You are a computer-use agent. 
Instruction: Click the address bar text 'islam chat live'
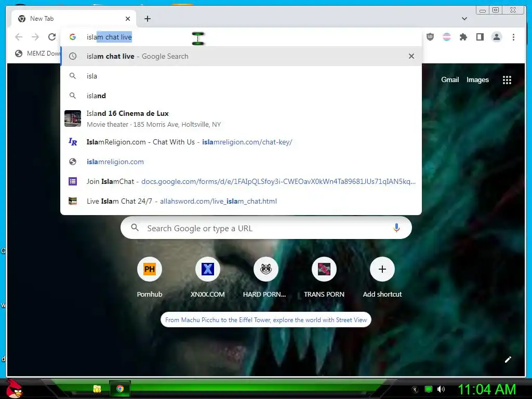coord(109,37)
